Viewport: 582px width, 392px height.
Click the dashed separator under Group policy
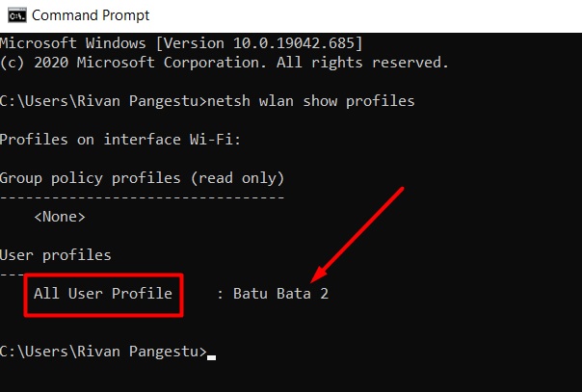click(143, 197)
